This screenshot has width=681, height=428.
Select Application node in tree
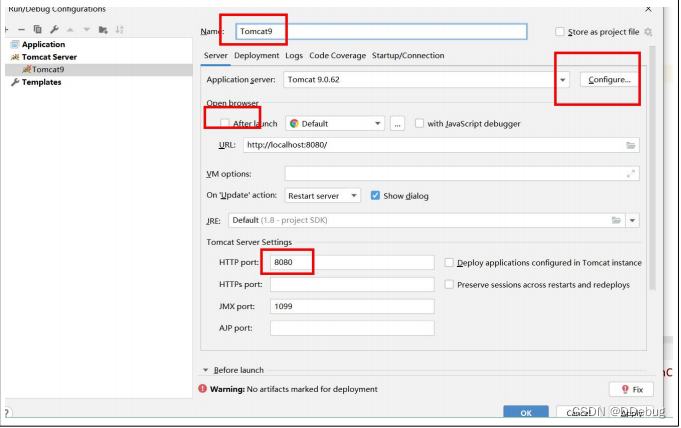pos(43,44)
